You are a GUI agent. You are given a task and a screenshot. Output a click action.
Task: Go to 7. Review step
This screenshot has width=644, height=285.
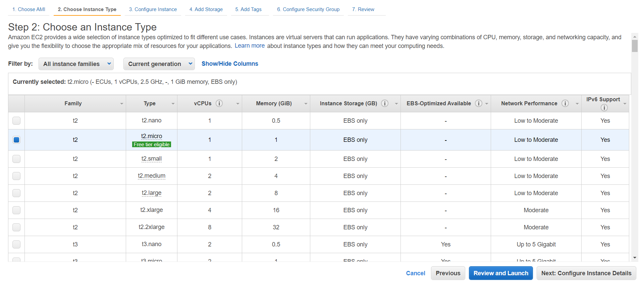363,9
